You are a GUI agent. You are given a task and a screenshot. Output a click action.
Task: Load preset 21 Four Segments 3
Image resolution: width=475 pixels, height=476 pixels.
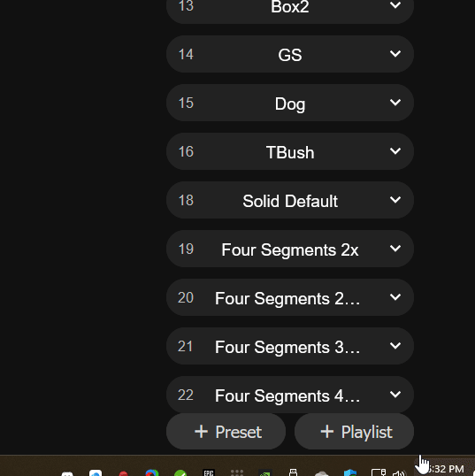coord(290,346)
